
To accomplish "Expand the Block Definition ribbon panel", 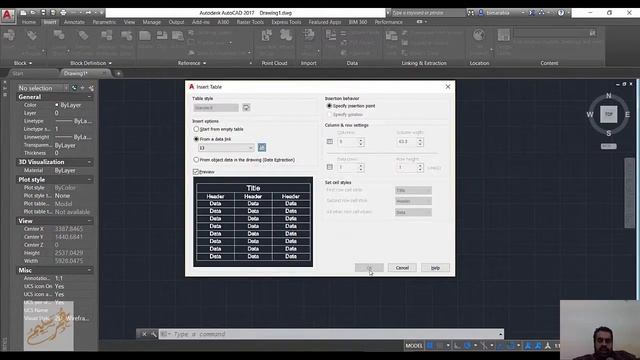I will pyautogui.click(x=91, y=63).
